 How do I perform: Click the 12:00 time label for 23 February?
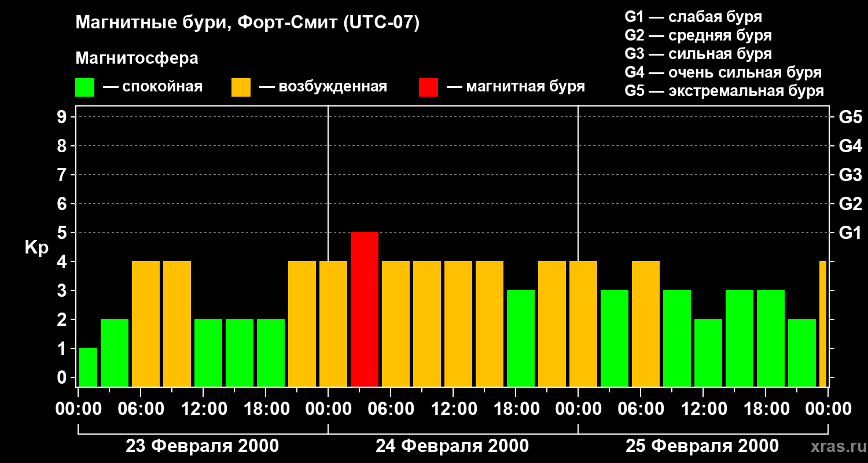click(x=204, y=409)
